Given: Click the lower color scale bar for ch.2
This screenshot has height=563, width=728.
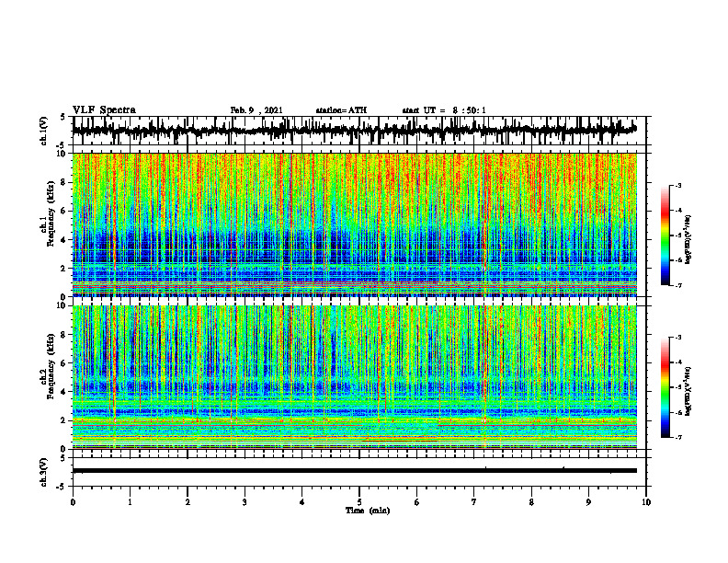Looking at the screenshot, I should point(665,387).
